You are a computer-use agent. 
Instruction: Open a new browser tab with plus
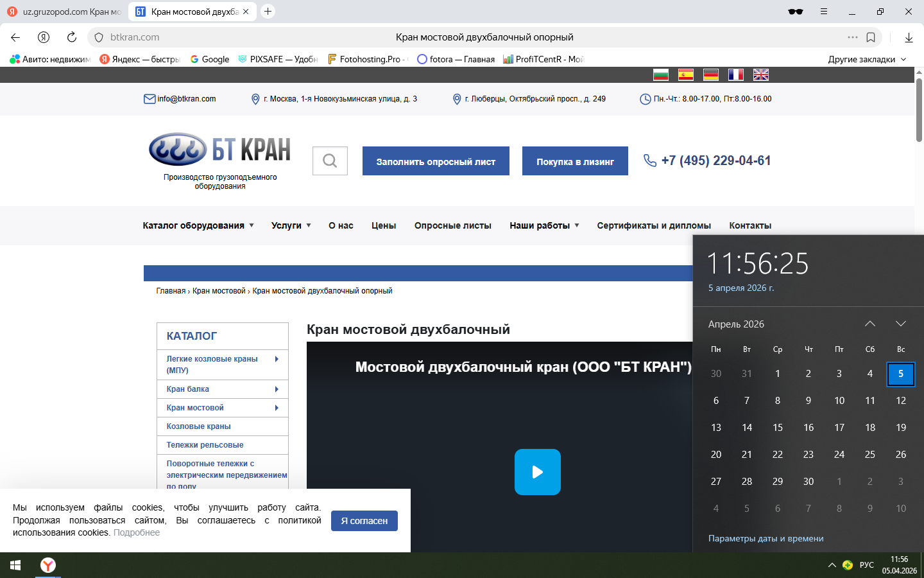coord(268,12)
